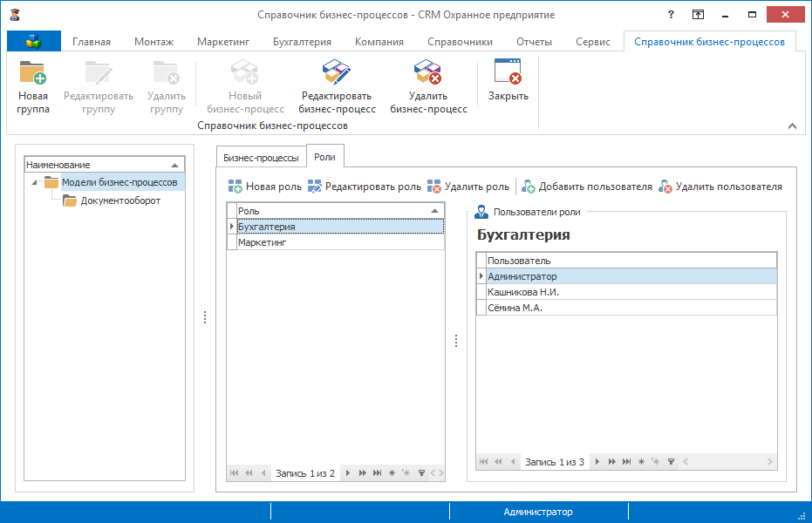The width and height of the screenshot is (812, 523).
Task: Collapse Модели бизнес-процессов tree node
Action: pos(35,182)
